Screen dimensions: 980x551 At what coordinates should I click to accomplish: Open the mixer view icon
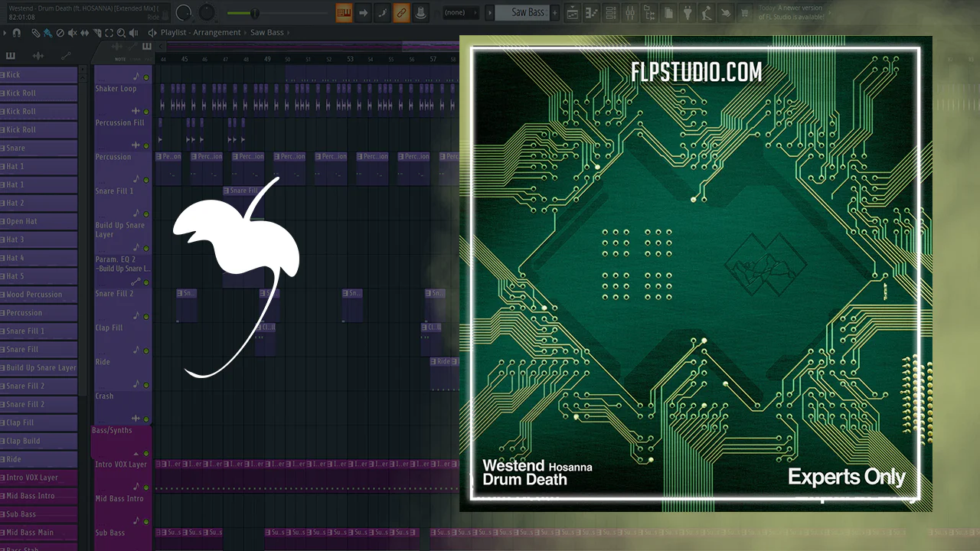630,12
